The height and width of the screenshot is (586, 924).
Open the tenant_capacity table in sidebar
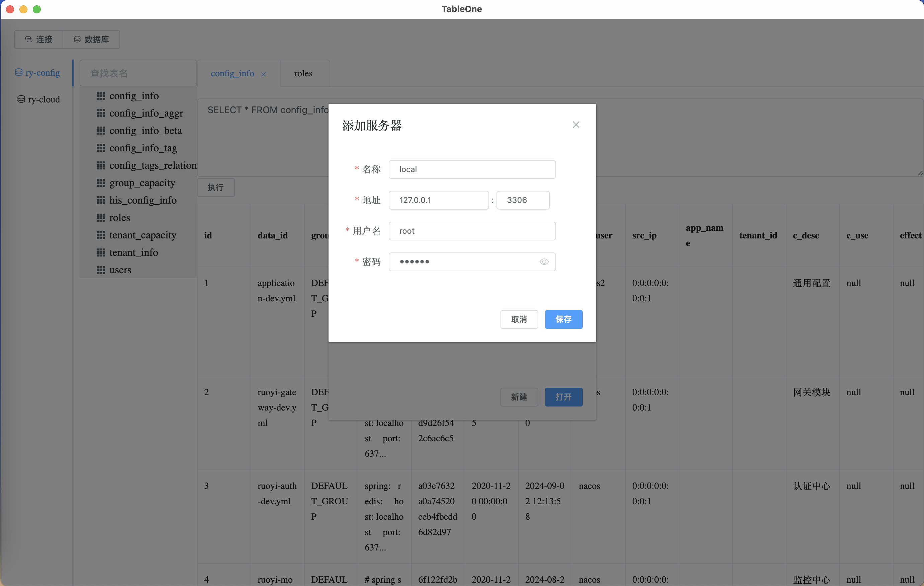(x=143, y=235)
